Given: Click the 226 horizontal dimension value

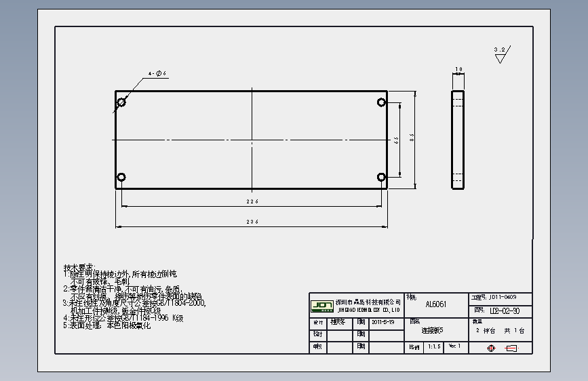Looking at the screenshot, I should tap(252, 202).
